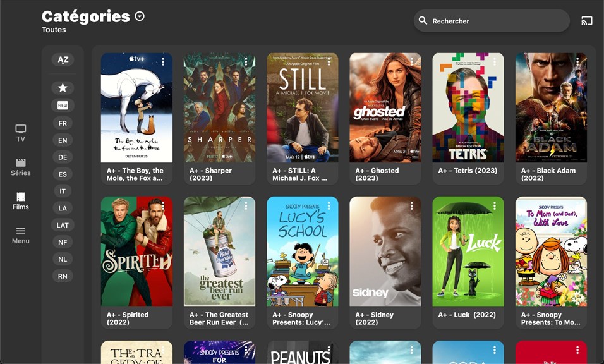Open the Ghosted movie poster
Screen dimensions: 604x364
click(x=385, y=108)
